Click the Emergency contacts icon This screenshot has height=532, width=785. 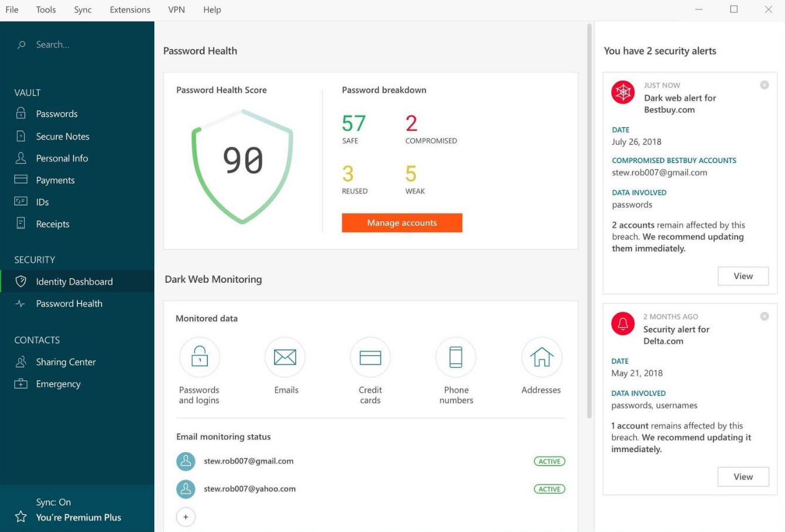coord(20,384)
